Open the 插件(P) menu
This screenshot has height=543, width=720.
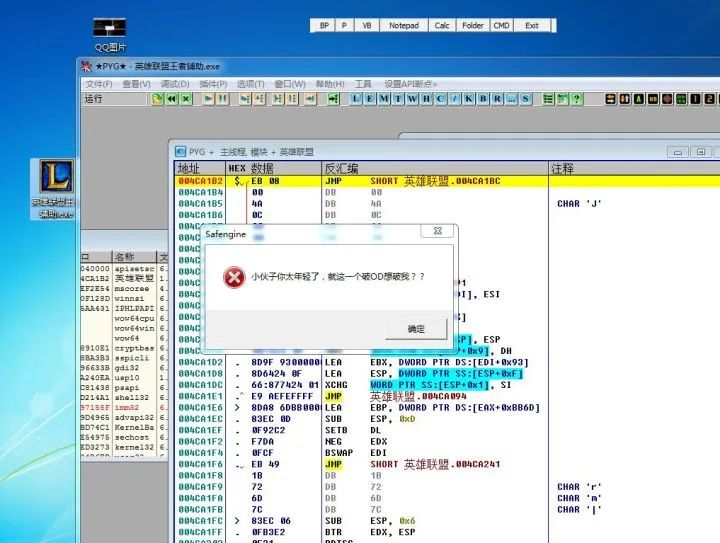point(213,84)
